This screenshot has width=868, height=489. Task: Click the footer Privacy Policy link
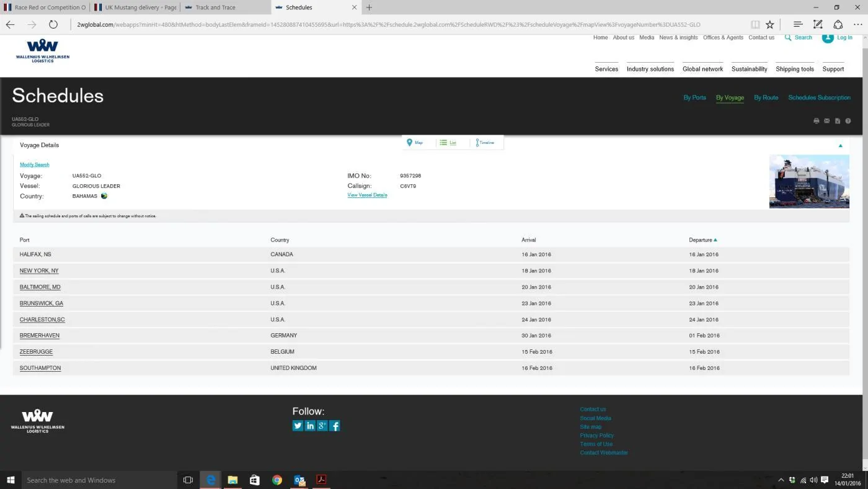597,436
